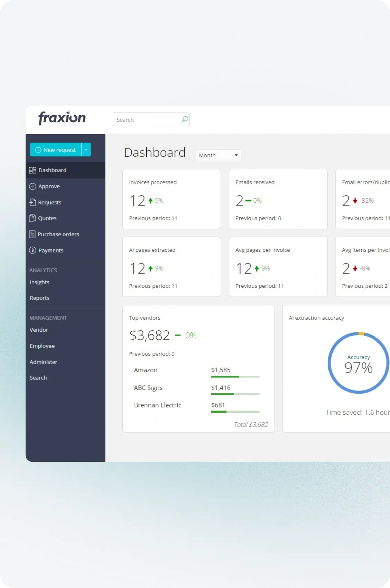Click the Dashboard page heading
Screen dimensions: 390x588
(155, 153)
